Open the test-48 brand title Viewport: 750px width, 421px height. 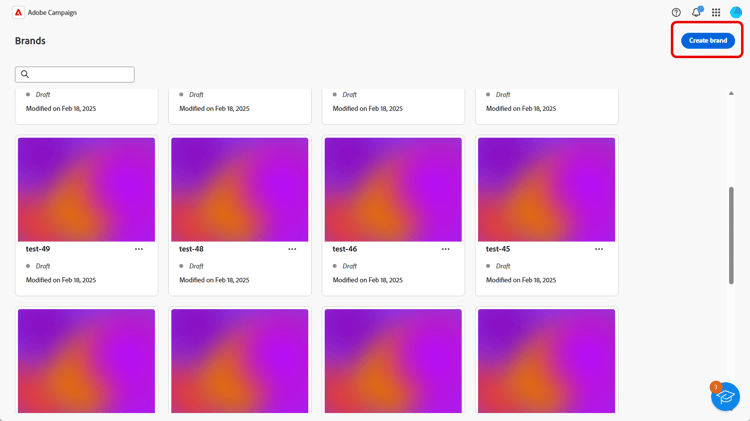coord(191,249)
